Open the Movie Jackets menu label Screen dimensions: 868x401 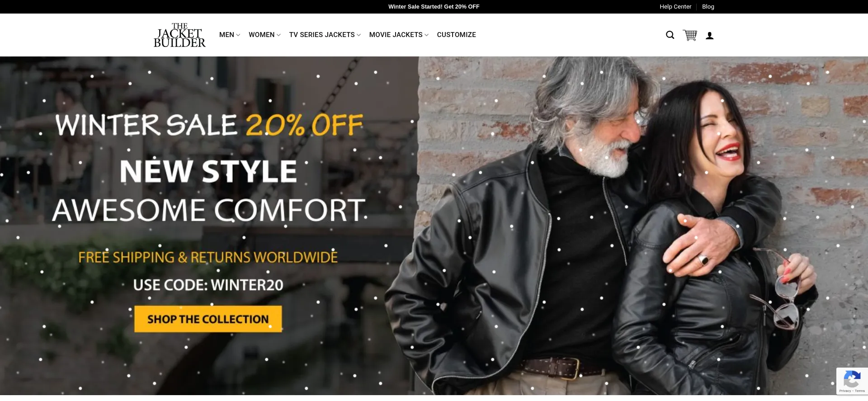click(x=396, y=35)
